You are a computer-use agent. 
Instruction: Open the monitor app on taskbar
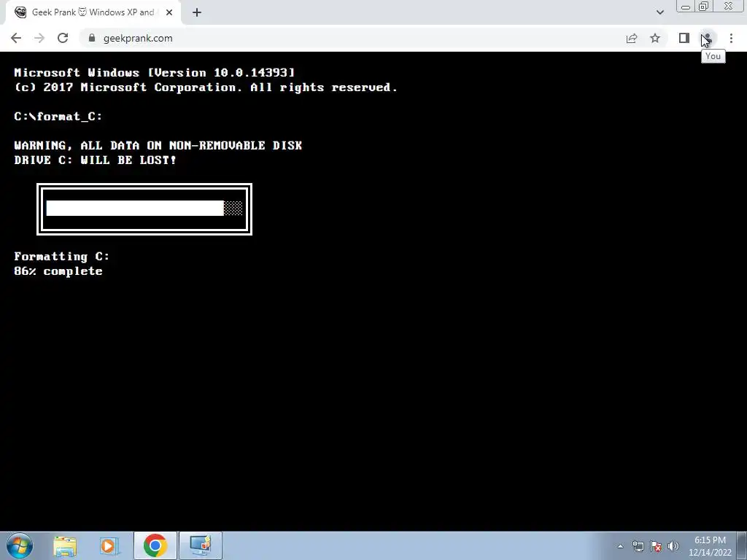point(201,545)
